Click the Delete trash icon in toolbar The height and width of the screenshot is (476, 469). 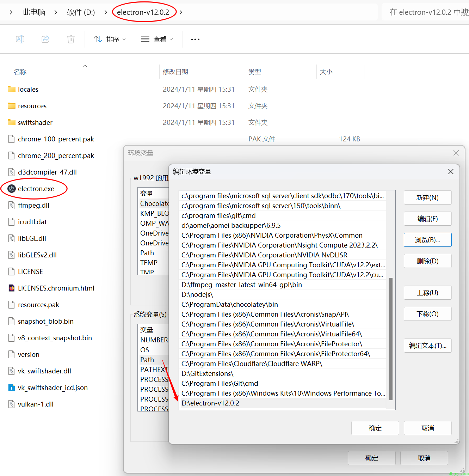click(x=71, y=39)
